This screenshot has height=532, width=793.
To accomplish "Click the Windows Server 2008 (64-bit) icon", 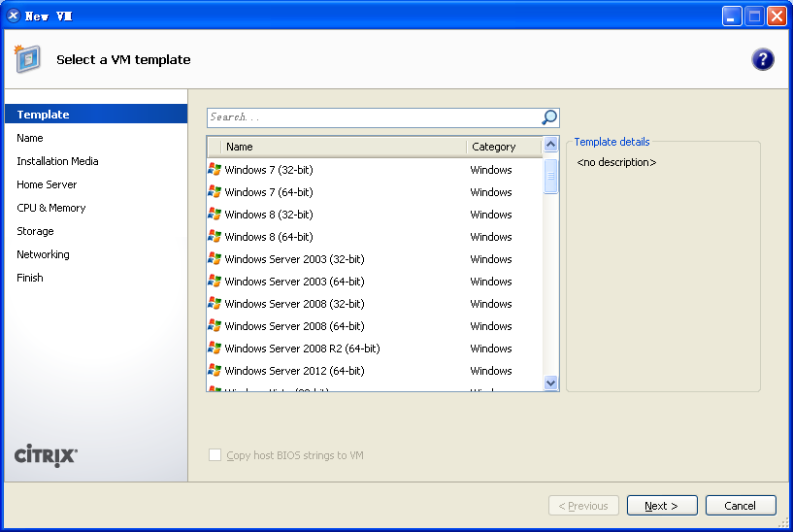I will [x=215, y=325].
